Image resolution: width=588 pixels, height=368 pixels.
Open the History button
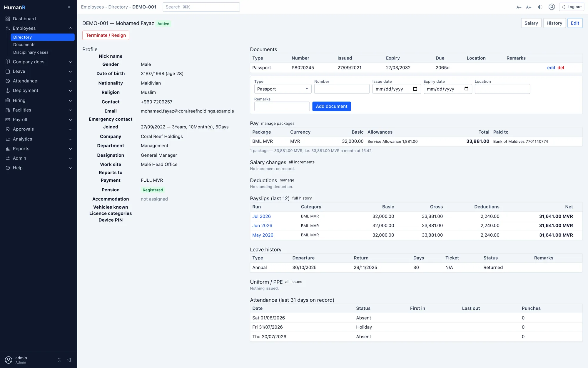pos(554,23)
